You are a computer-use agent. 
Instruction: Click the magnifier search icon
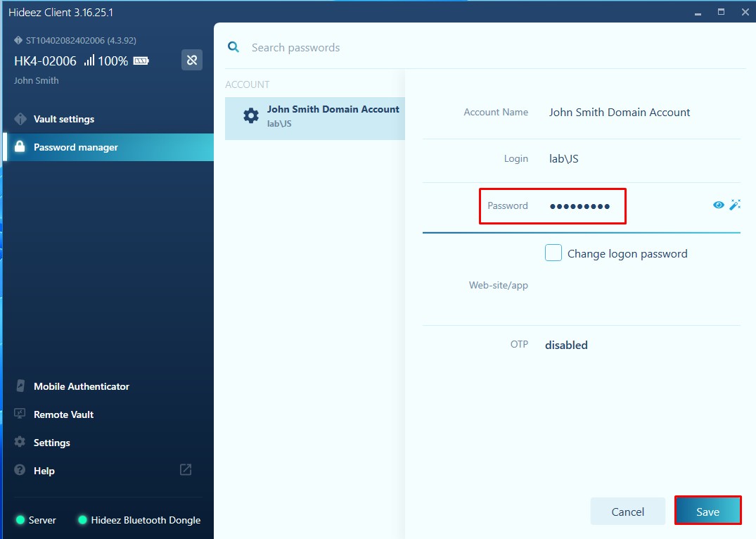coord(233,47)
